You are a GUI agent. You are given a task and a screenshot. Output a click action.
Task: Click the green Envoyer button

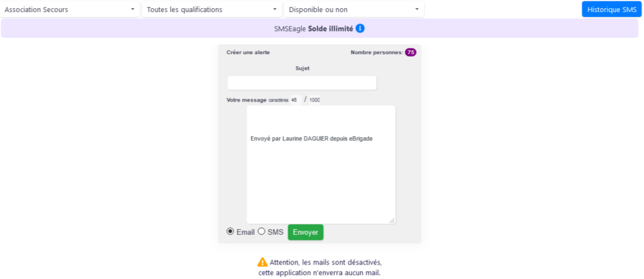306,232
